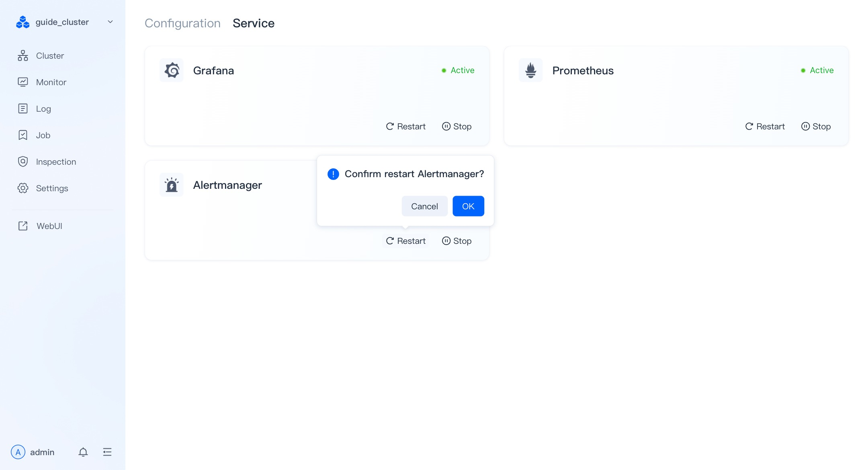Select the Service tab
Screen dimensions: 868x470
254,23
